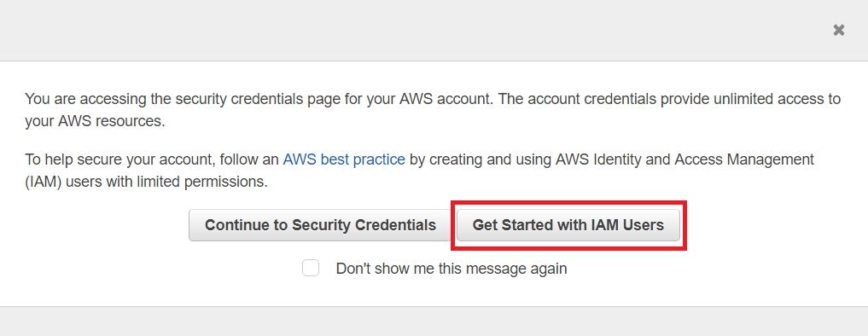The image size is (868, 336).
Task: Click the sentence mentioning Identity and Access Management
Action: pyautogui.click(x=420, y=171)
